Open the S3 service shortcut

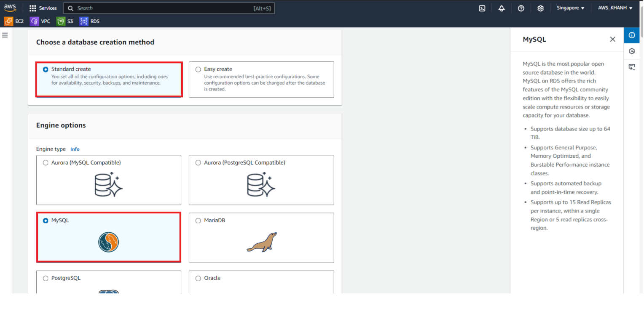coord(65,21)
